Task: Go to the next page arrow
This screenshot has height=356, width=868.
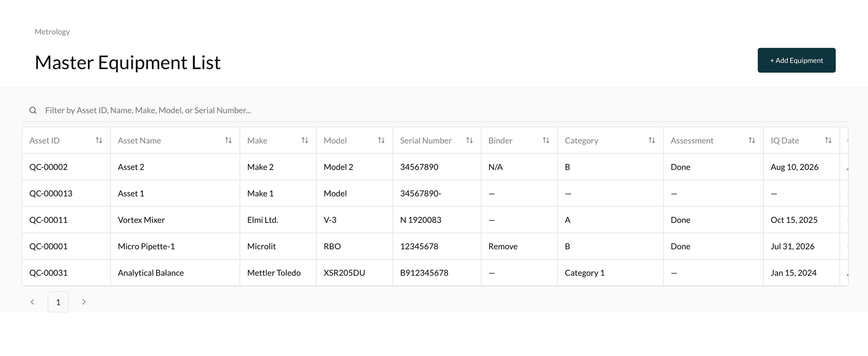Action: tap(84, 302)
